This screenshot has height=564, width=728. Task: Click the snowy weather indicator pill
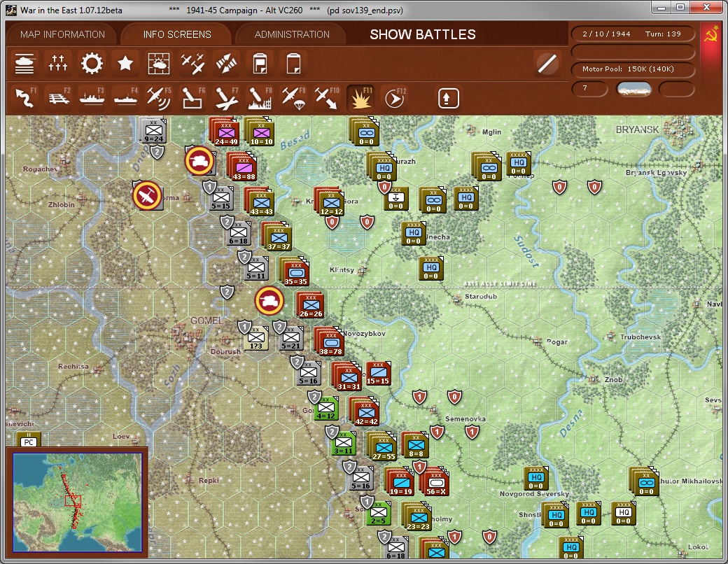point(633,89)
